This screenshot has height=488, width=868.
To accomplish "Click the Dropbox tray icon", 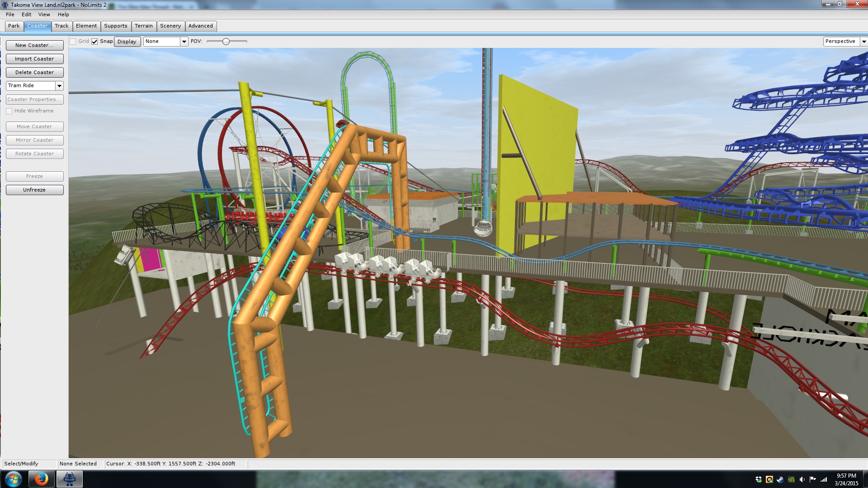I will click(x=758, y=479).
